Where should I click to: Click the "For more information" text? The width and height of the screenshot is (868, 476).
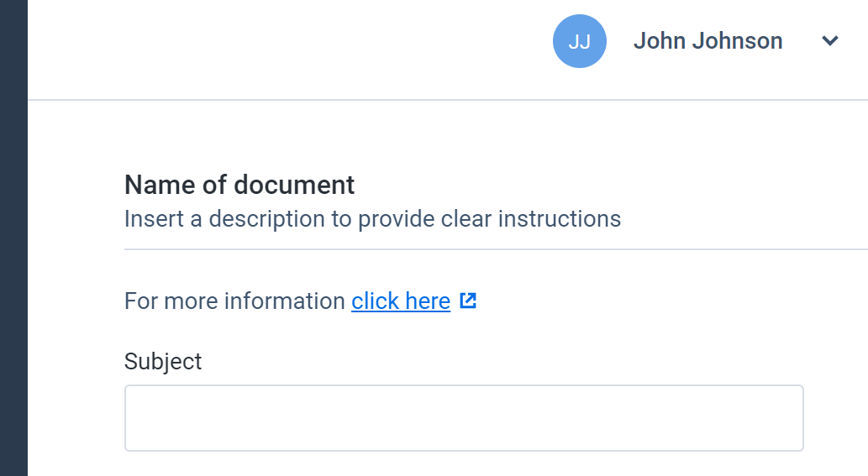pos(234,301)
